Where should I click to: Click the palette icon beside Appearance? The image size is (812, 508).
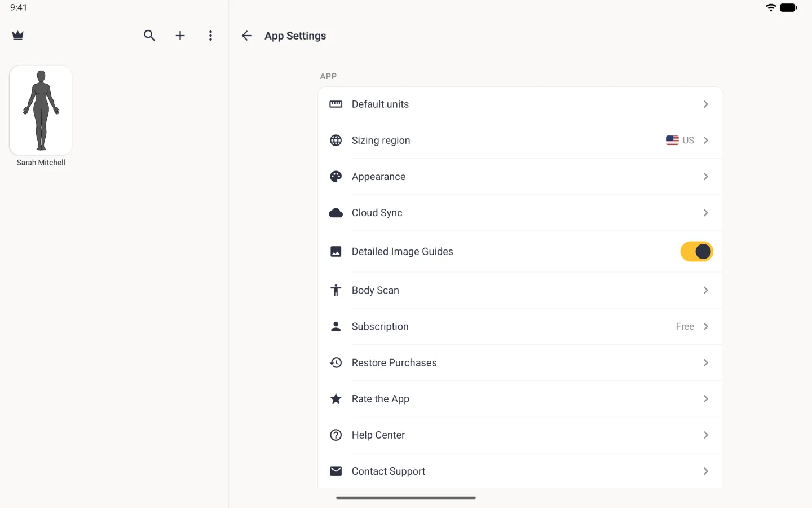336,177
